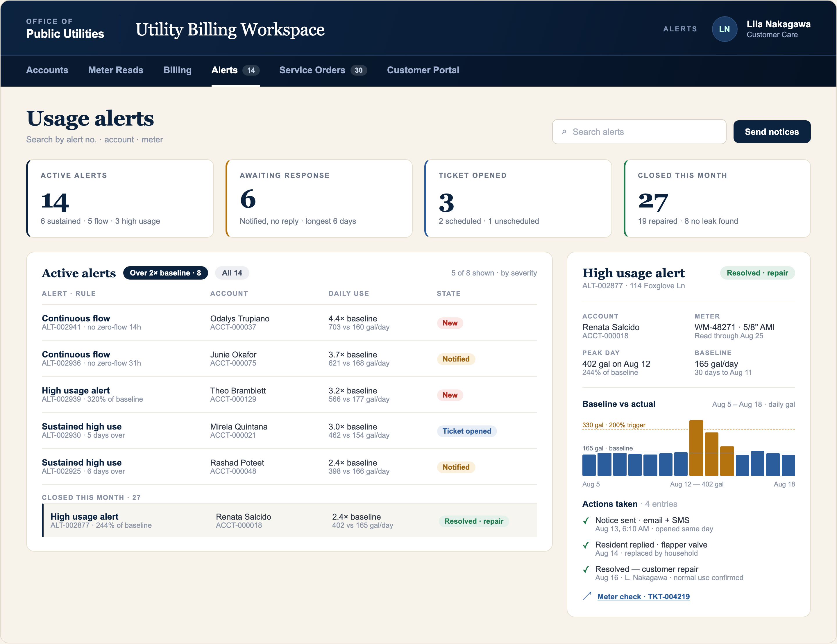
Task: Click Lila Nakagawa user name
Action: (778, 24)
